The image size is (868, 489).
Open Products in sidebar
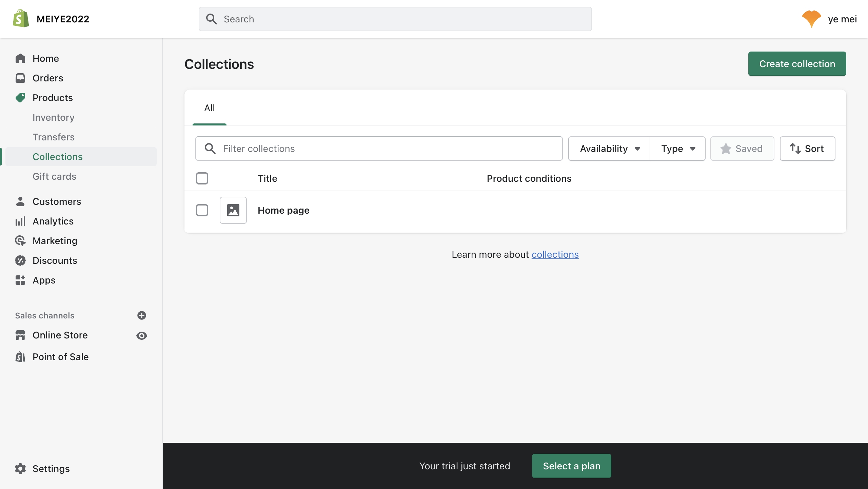pos(53,98)
